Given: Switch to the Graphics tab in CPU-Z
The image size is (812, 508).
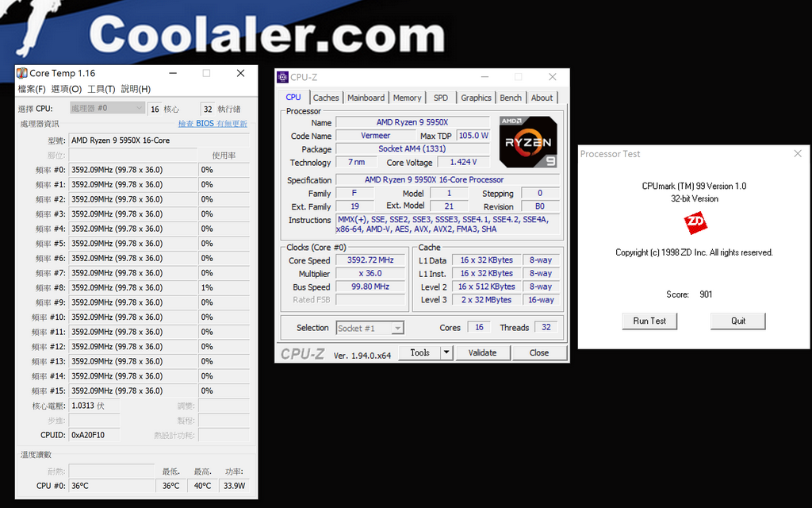Looking at the screenshot, I should pos(476,98).
